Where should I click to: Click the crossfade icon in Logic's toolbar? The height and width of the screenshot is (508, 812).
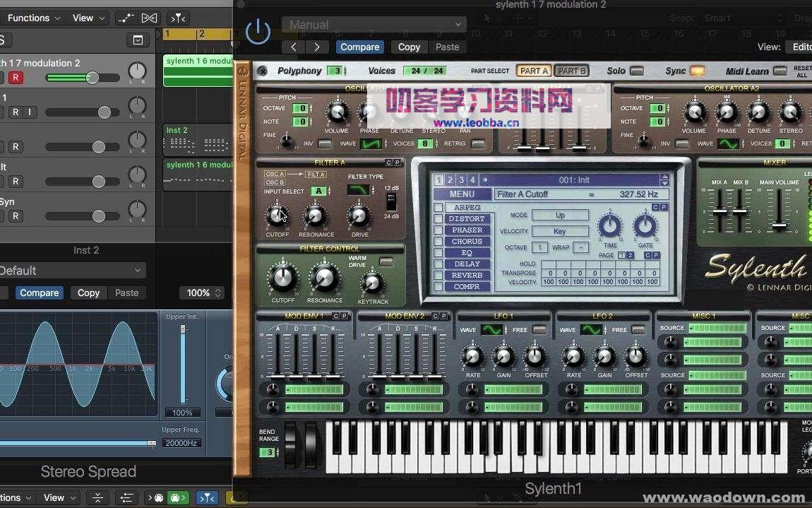click(150, 18)
